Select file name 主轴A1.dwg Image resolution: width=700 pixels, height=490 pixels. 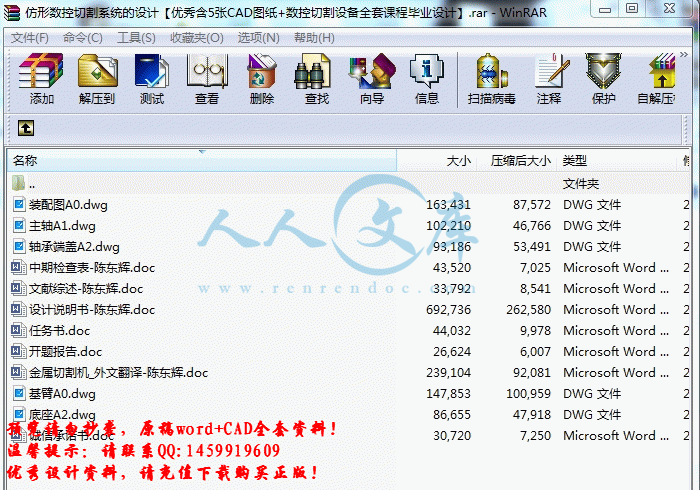click(62, 226)
